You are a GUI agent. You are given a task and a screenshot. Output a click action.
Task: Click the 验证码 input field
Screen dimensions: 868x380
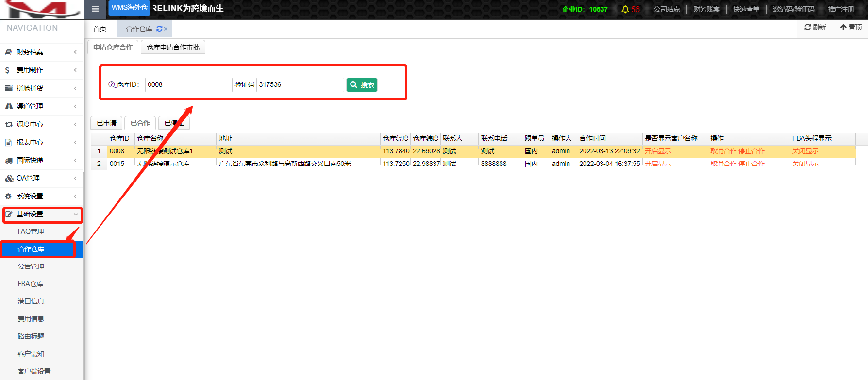300,84
